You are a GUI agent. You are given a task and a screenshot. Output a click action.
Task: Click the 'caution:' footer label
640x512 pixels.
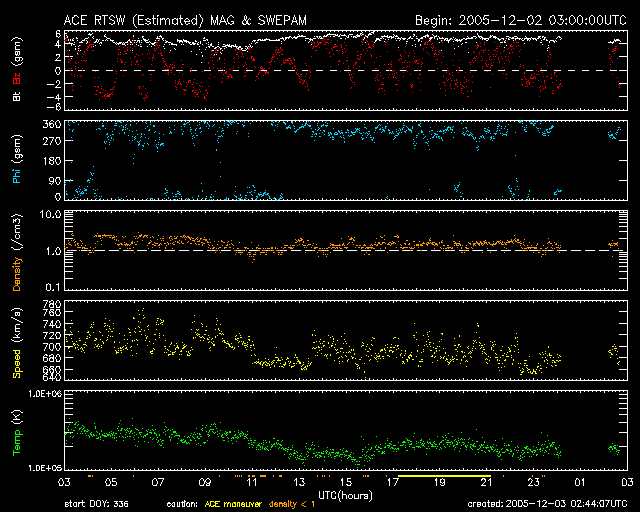tap(182, 504)
